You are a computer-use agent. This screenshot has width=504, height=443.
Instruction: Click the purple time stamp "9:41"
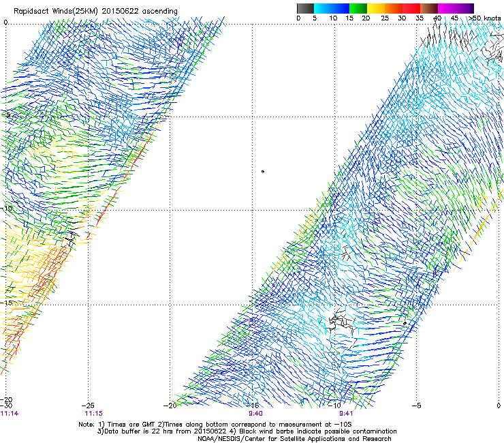(346, 414)
